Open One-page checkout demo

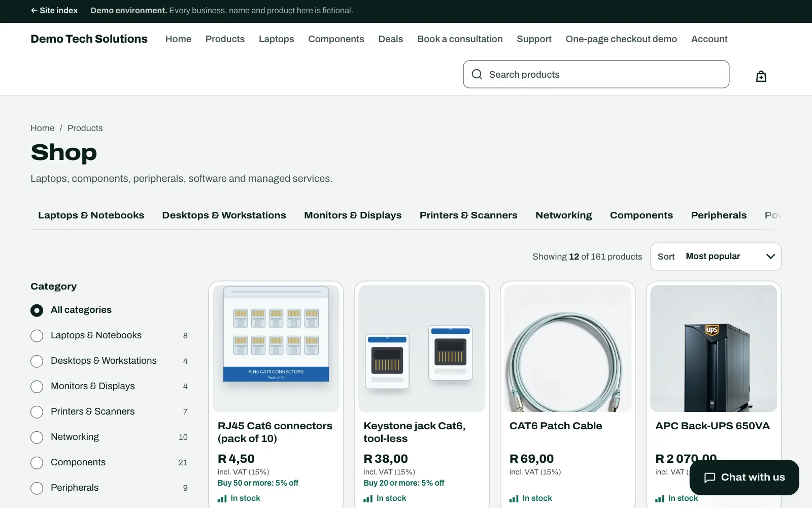[x=621, y=39]
